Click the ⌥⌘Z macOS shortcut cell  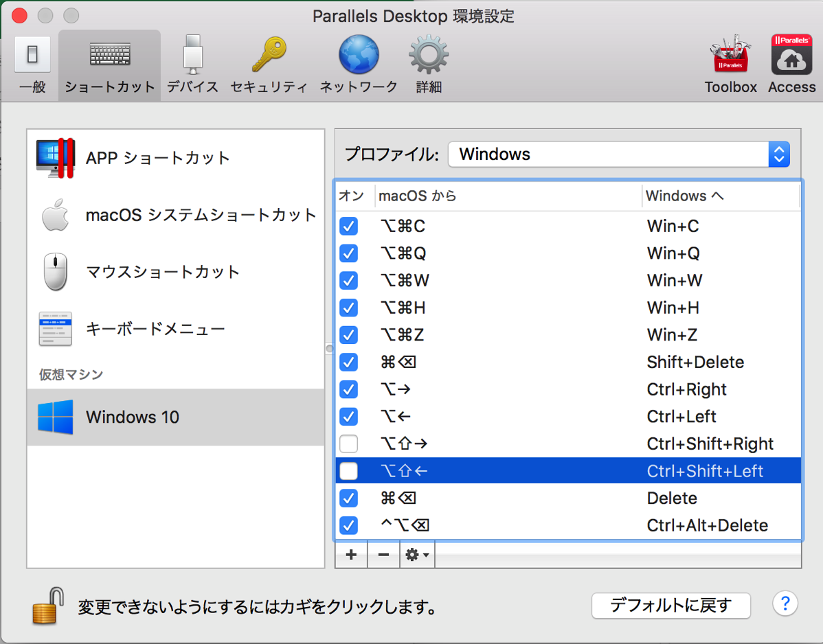tap(403, 334)
